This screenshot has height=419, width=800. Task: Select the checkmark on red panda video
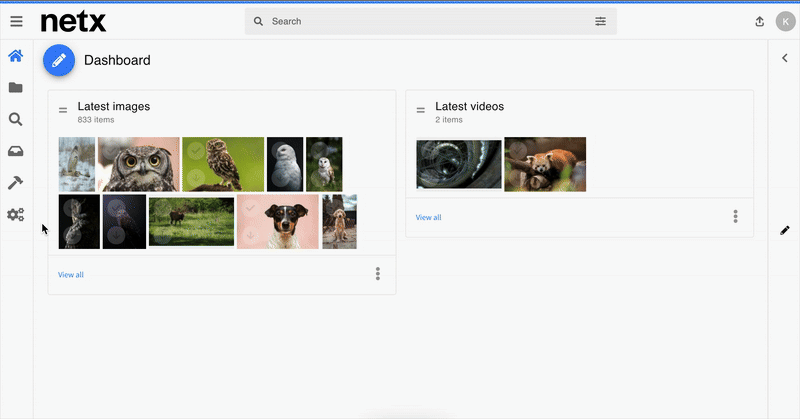pyautogui.click(x=517, y=151)
